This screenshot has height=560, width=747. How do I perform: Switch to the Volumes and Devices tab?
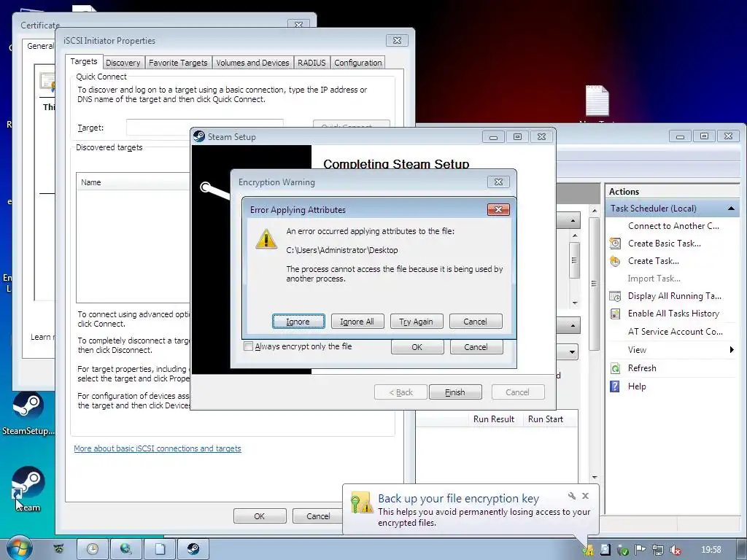(252, 63)
